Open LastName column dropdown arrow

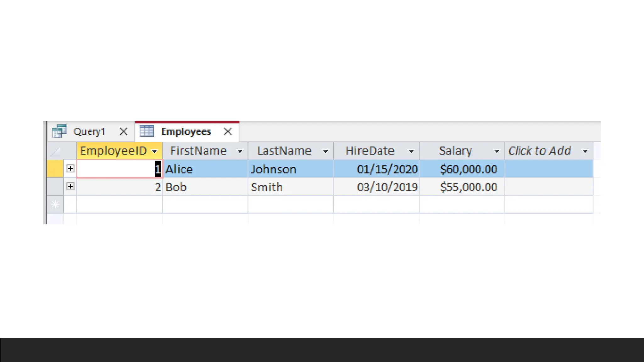(325, 151)
